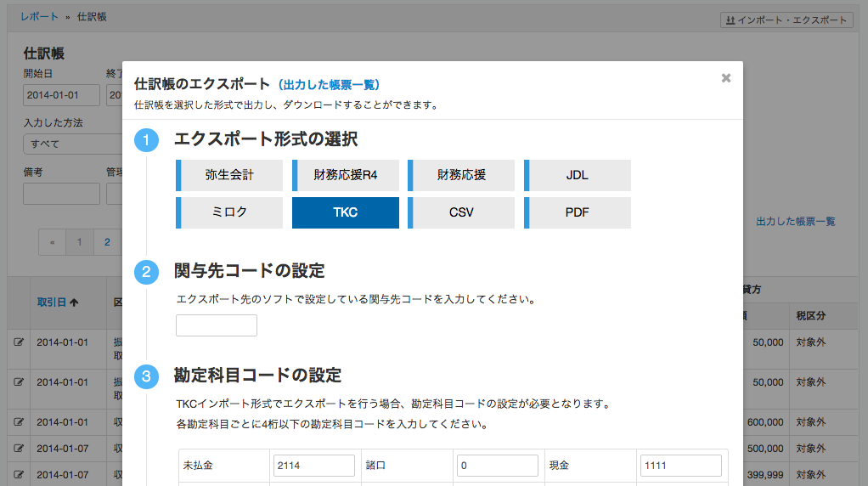
Task: Click the 開始日 date field 2014-01-01
Action: click(61, 95)
